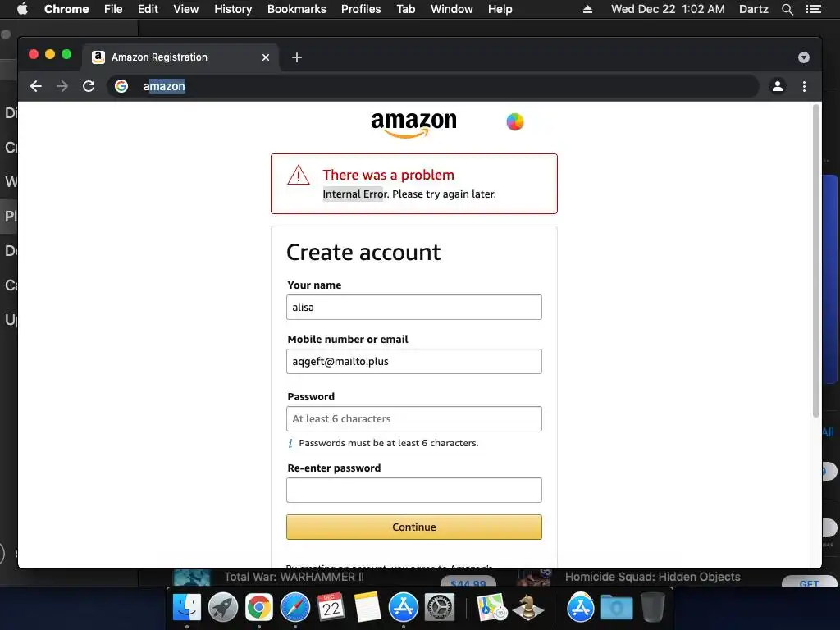Open Maps from the dock

(492, 607)
